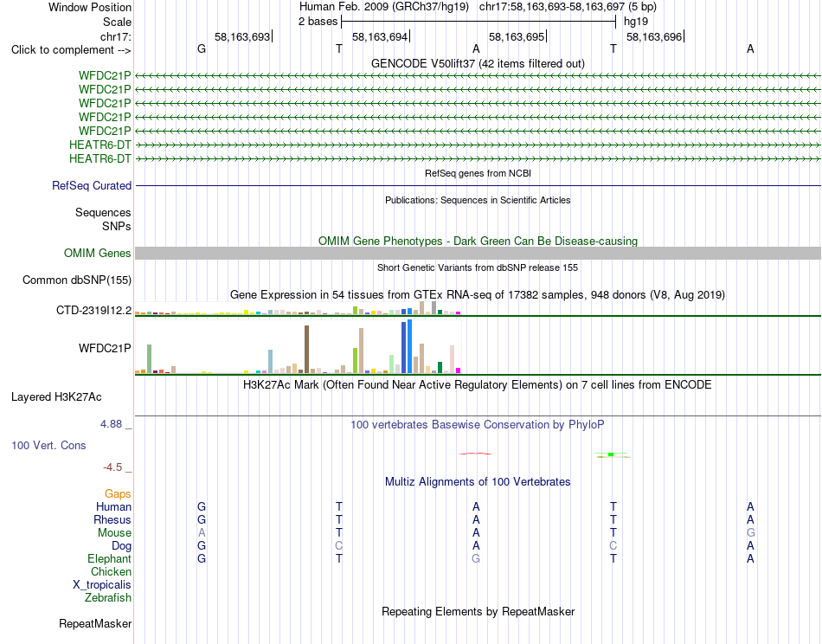Screen dimensions: 822x644
Task: Click the gray OMIM Genes item bar
Action: click(x=478, y=254)
